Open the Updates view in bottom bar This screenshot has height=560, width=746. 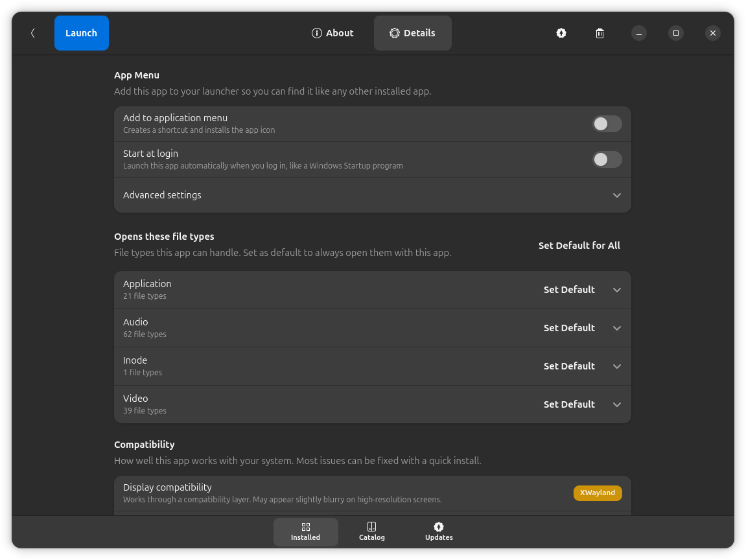pyautogui.click(x=439, y=531)
